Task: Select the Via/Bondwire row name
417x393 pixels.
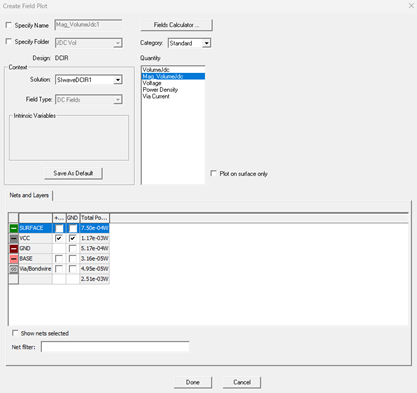Action: [35, 269]
